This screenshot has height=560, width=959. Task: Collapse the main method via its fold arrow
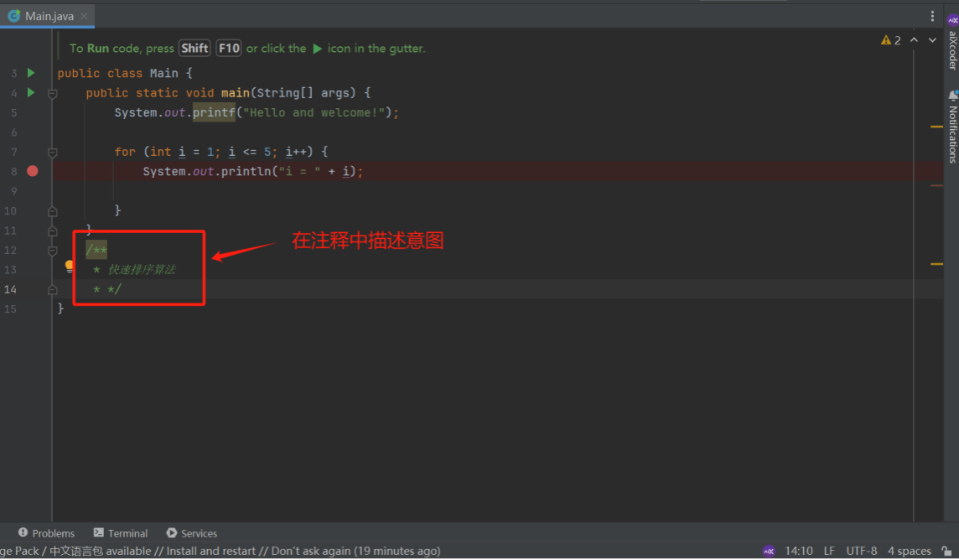[52, 93]
